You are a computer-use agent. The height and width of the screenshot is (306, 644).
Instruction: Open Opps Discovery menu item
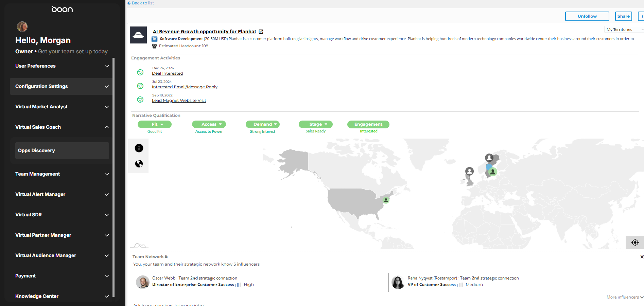62,150
